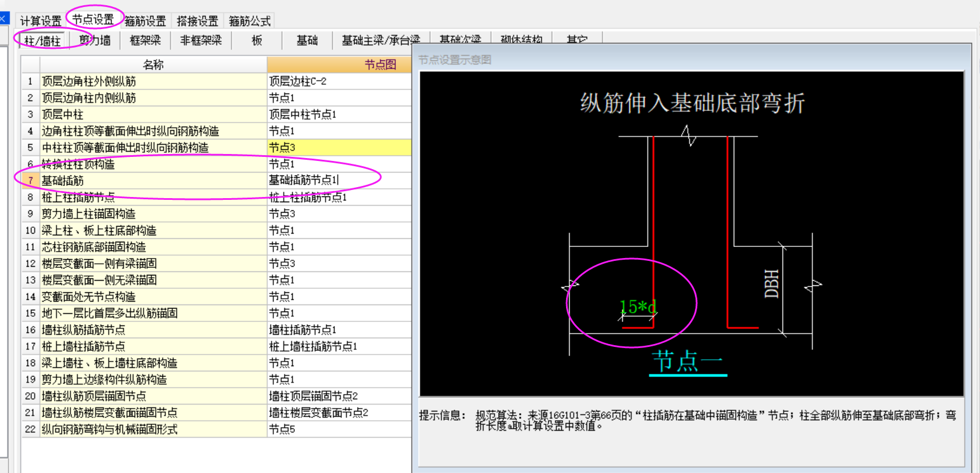Select the 柱/墙柱 component tab
This screenshot has height=473, width=980.
(42, 41)
